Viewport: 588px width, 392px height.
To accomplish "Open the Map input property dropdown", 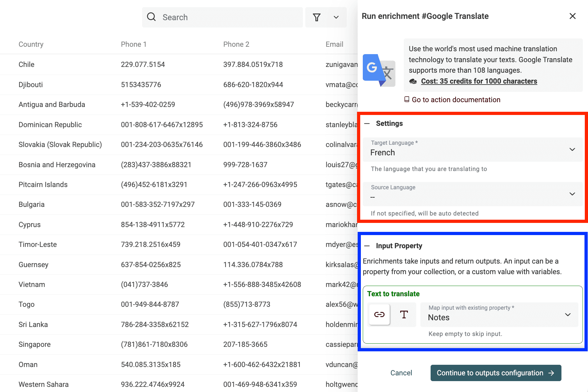I will [x=499, y=314].
